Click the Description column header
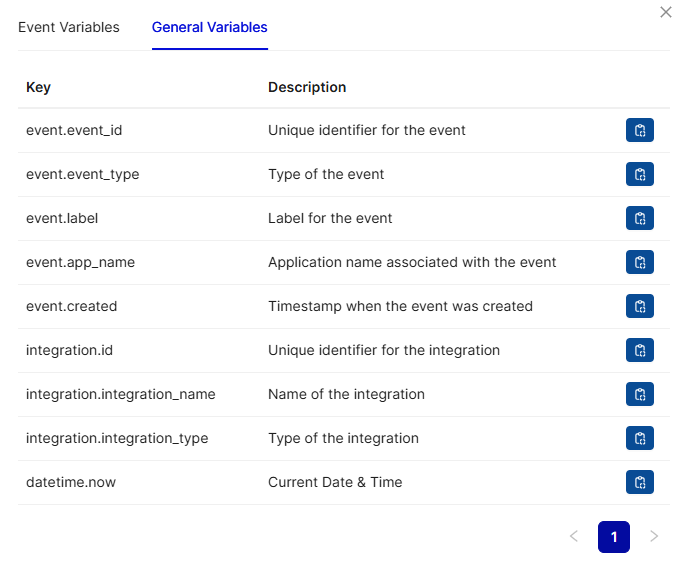 click(307, 87)
